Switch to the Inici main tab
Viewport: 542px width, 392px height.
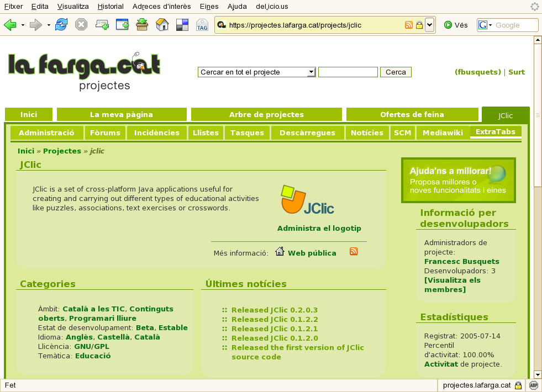click(29, 114)
